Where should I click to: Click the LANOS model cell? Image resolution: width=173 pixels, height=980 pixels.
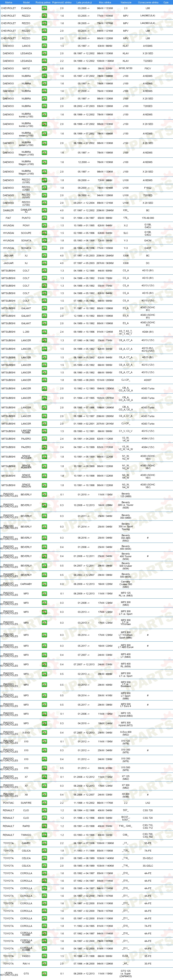coord(26,46)
